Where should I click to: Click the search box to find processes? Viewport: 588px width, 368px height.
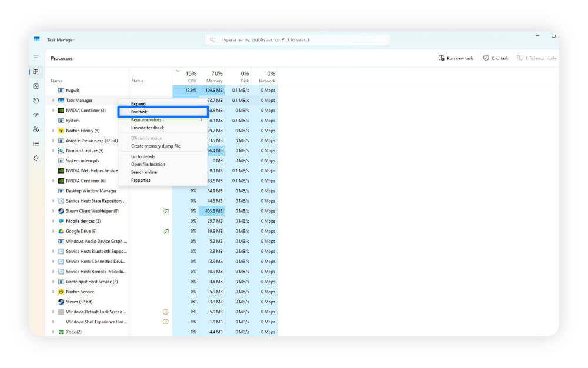point(298,40)
